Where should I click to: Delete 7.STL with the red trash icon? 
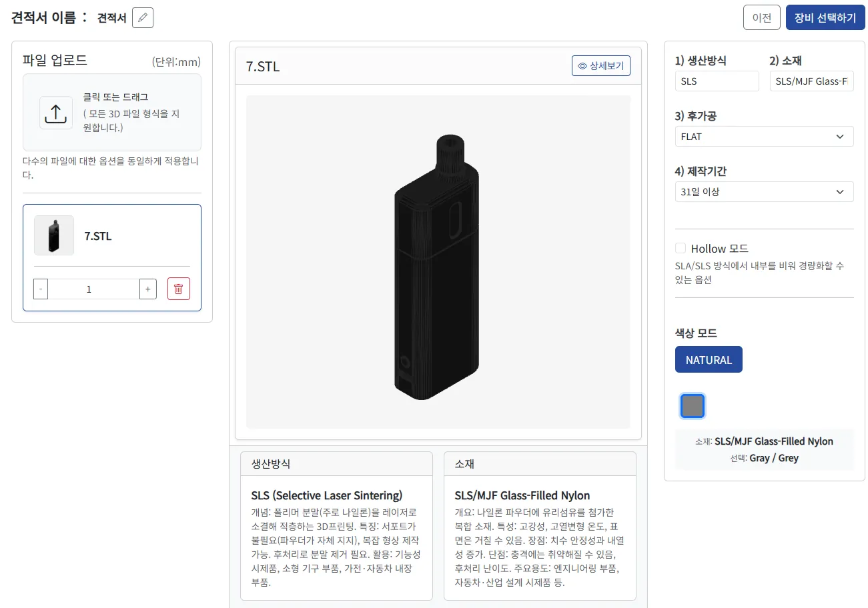tap(179, 289)
